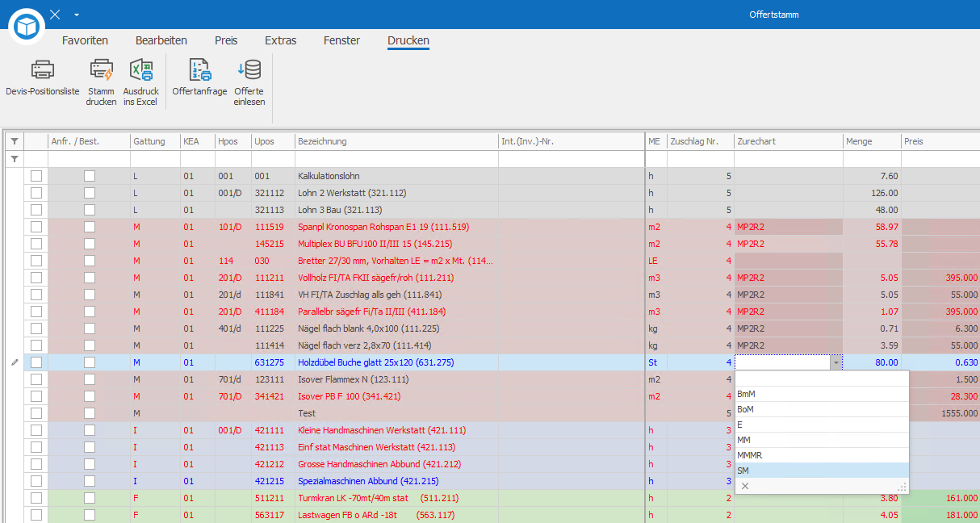Switch to the Preis ribbon tab
This screenshot has width=980, height=523.
226,40
